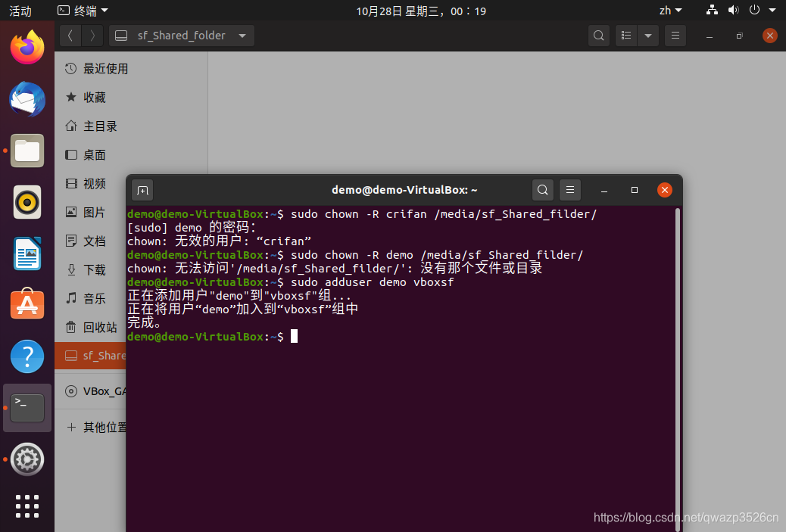The height and width of the screenshot is (532, 786).
Task: Launch Thunderbird mail from the dock
Action: [27, 99]
